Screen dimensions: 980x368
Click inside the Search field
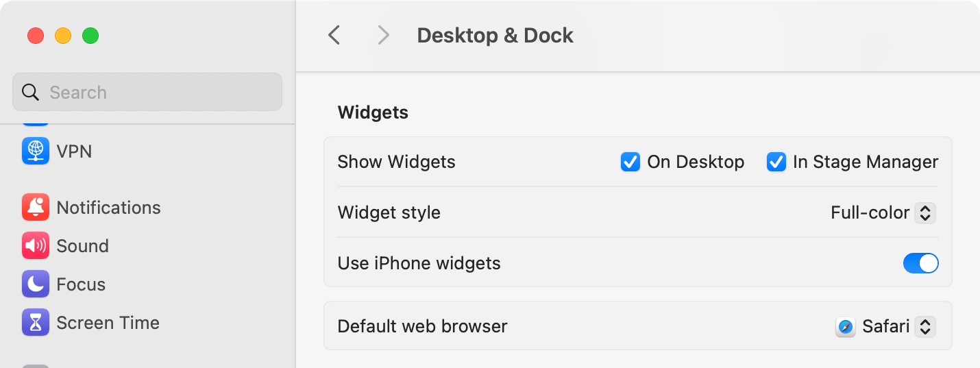[x=158, y=93]
